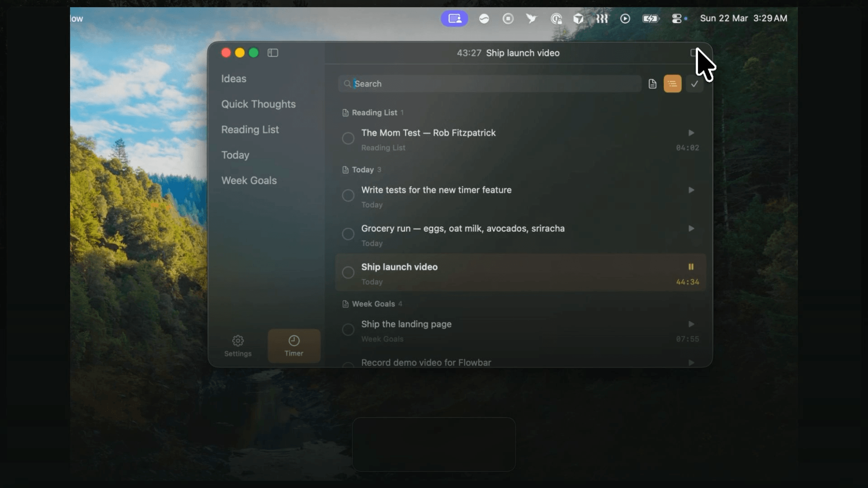Viewport: 868px width, 488px height.
Task: Check off The Mom Test task
Action: 348,138
